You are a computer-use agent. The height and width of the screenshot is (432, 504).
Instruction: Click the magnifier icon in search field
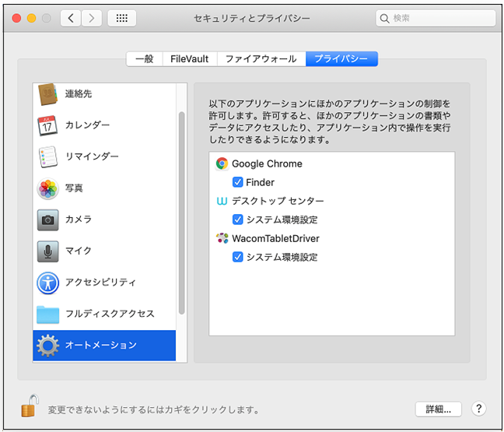[x=384, y=19]
